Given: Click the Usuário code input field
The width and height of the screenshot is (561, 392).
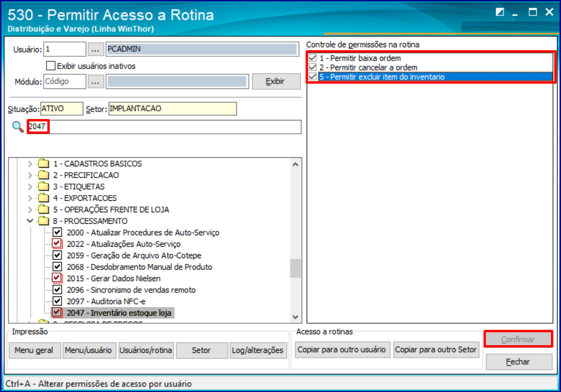Looking at the screenshot, I should [65, 49].
